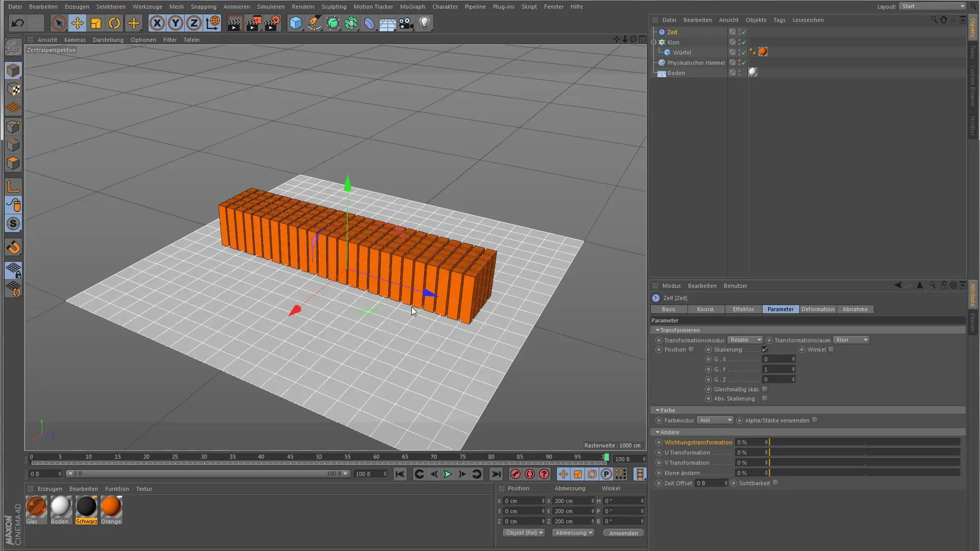The width and height of the screenshot is (980, 551).
Task: Add a camera object
Action: 406,23
